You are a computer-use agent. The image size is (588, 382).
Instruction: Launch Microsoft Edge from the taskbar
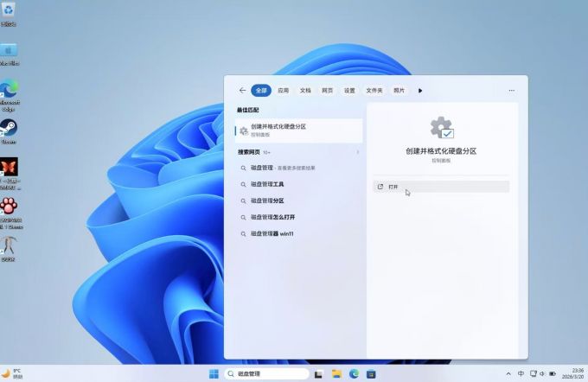[x=354, y=373]
